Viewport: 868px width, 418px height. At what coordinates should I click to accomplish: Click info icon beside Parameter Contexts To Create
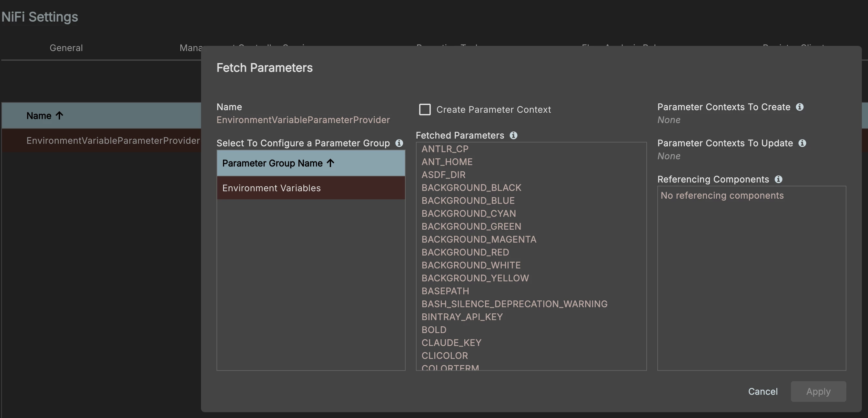(800, 107)
